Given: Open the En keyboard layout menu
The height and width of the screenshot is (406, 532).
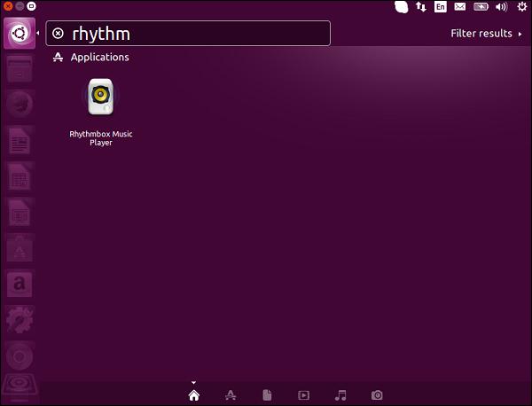Looking at the screenshot, I should coord(441,7).
